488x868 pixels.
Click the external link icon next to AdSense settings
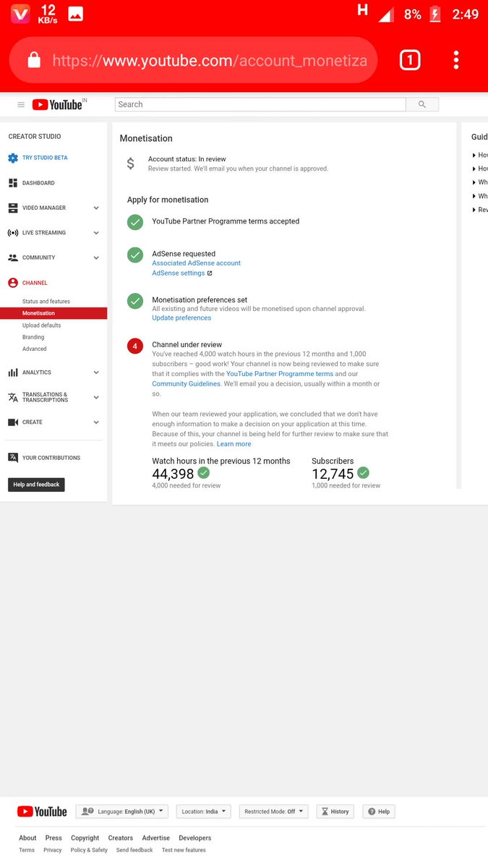[210, 273]
